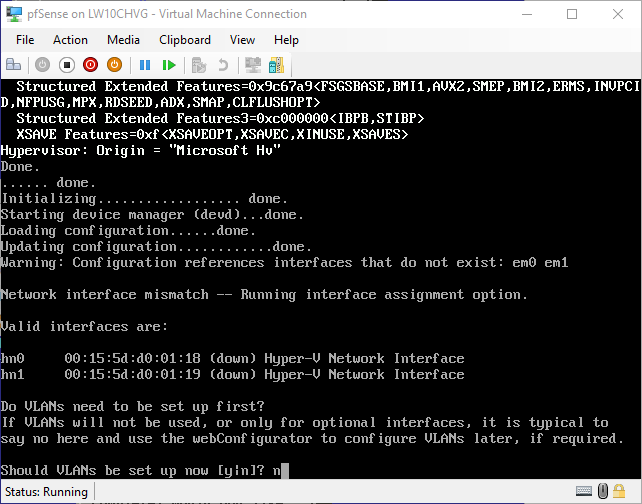This screenshot has height=504, width=642.
Task: Open the Help menu
Action: tap(286, 40)
